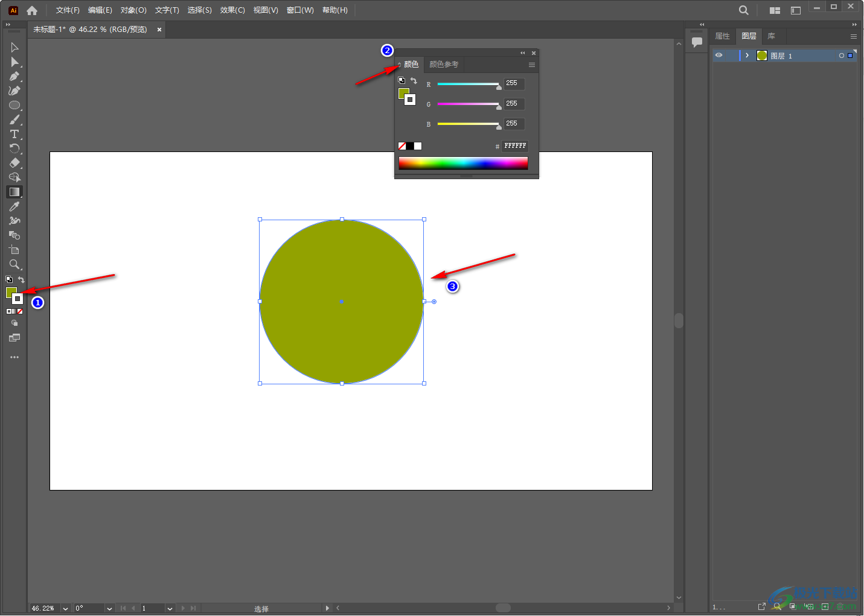This screenshot has height=616, width=864.
Task: Select the Gradient tool
Action: pyautogui.click(x=14, y=192)
